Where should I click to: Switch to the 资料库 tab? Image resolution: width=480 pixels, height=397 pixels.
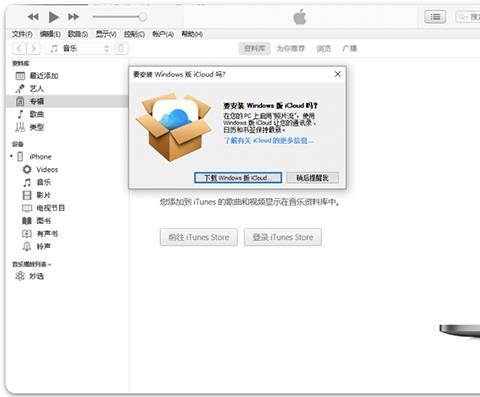pos(255,49)
